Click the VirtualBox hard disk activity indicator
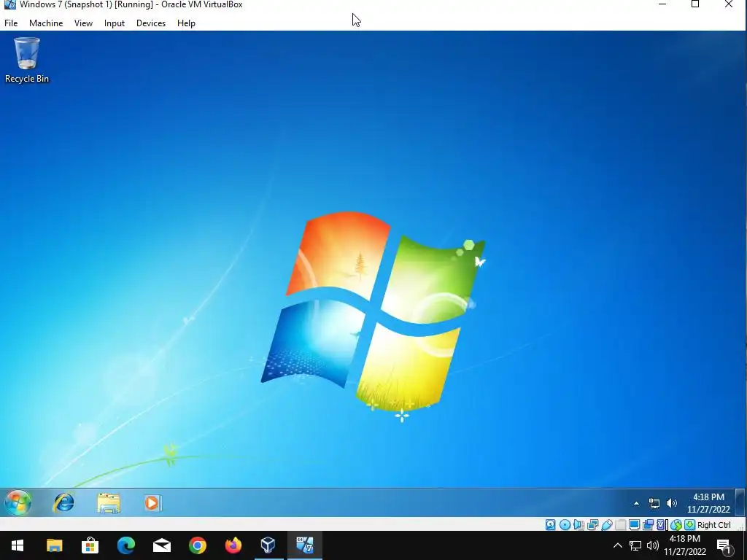This screenshot has height=560, width=747. coord(551,525)
